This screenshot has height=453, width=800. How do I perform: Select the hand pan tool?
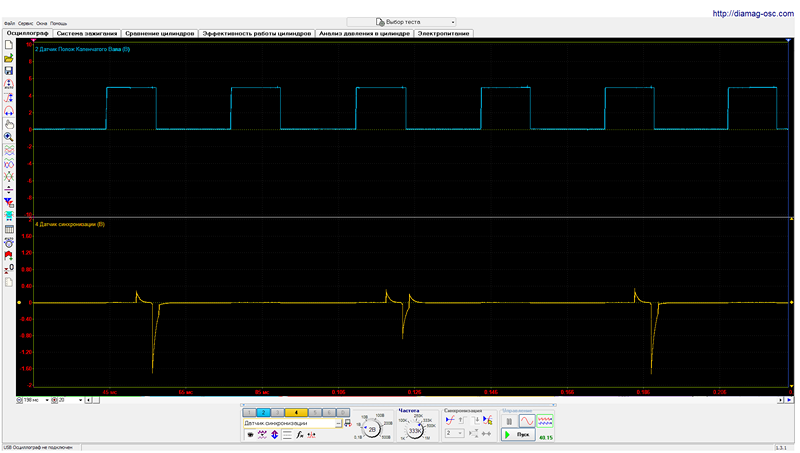(x=9, y=124)
